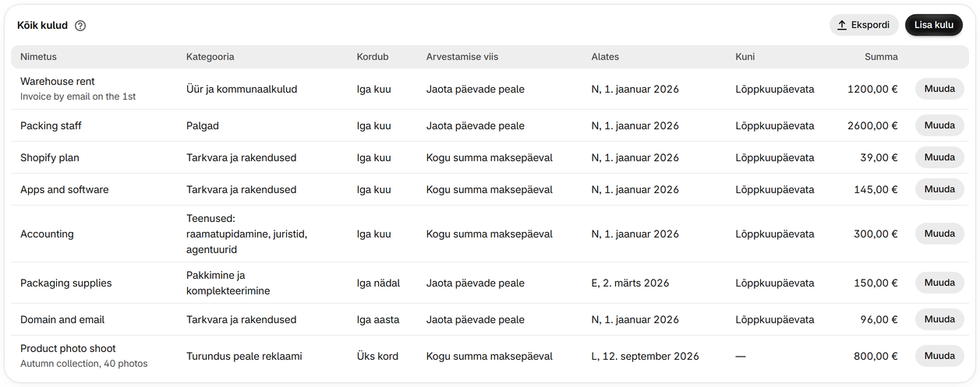Click the Lisa kulu button
The height and width of the screenshot is (387, 980).
point(934,25)
